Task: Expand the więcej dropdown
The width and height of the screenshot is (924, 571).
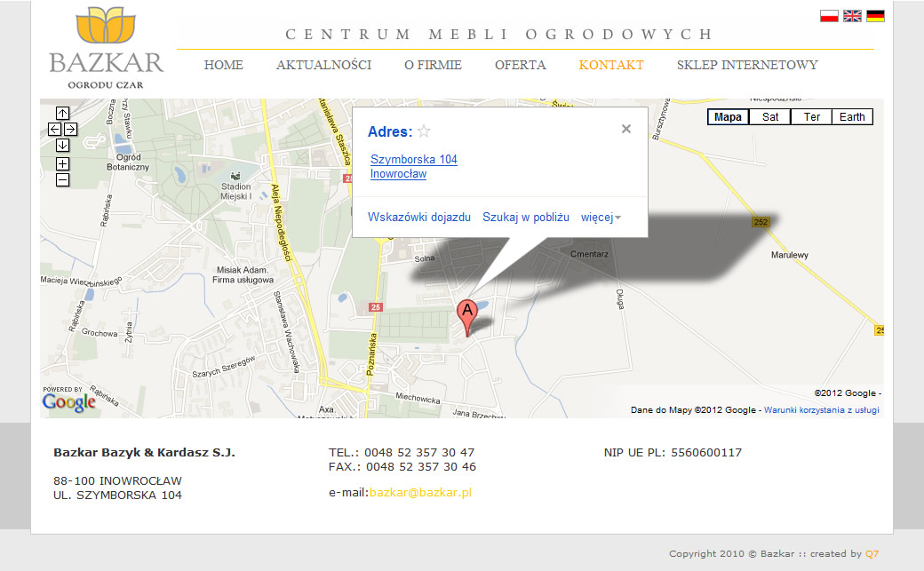Action: coord(601,218)
